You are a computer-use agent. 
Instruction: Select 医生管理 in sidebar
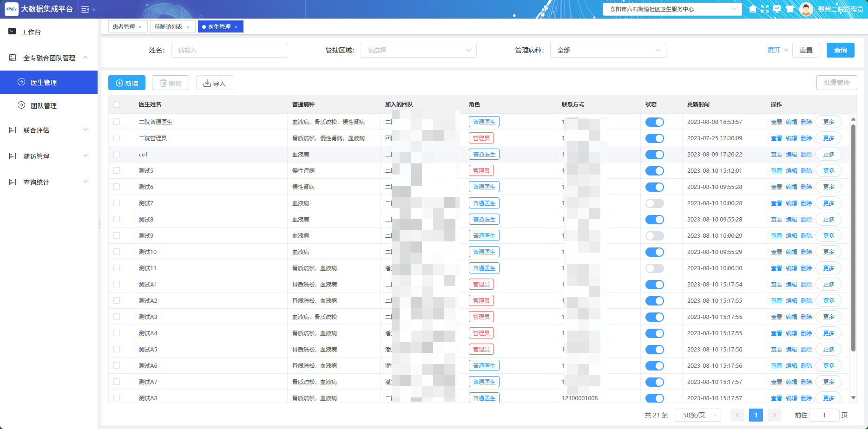[49, 82]
